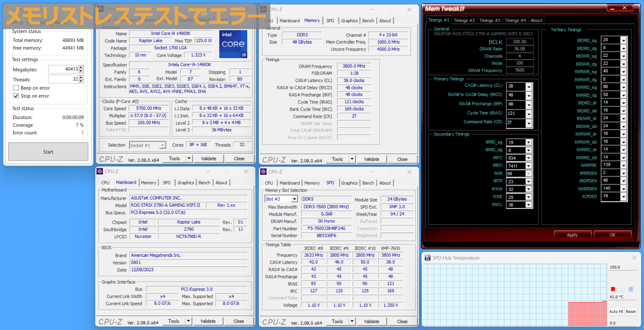Minimize the Mem TweakIt window
The image size is (644, 330).
(612, 8)
